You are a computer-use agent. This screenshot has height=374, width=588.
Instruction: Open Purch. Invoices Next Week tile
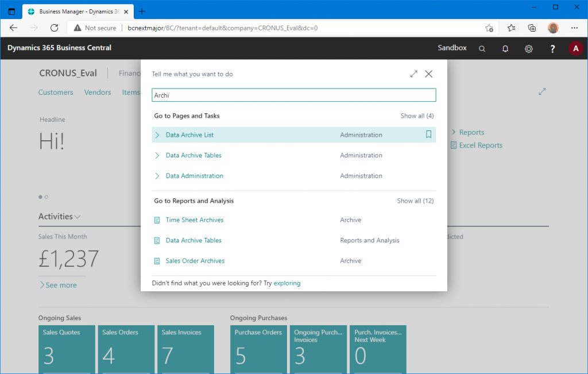click(x=378, y=349)
